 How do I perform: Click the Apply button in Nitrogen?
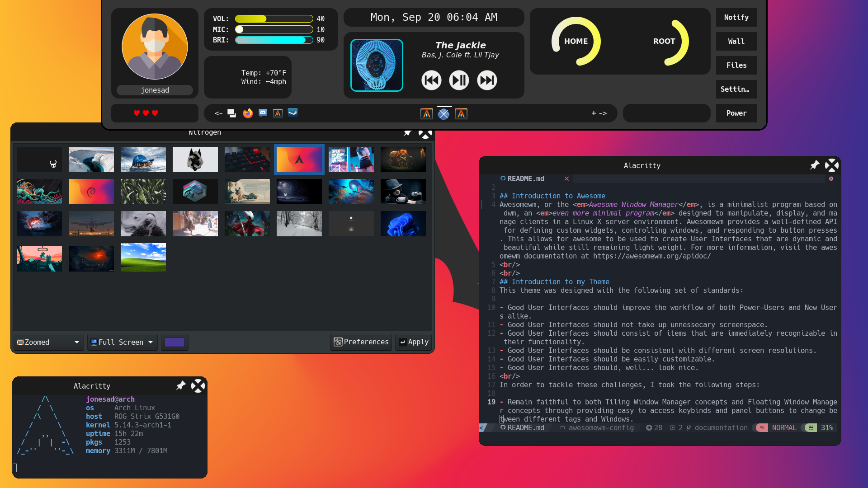tap(414, 342)
